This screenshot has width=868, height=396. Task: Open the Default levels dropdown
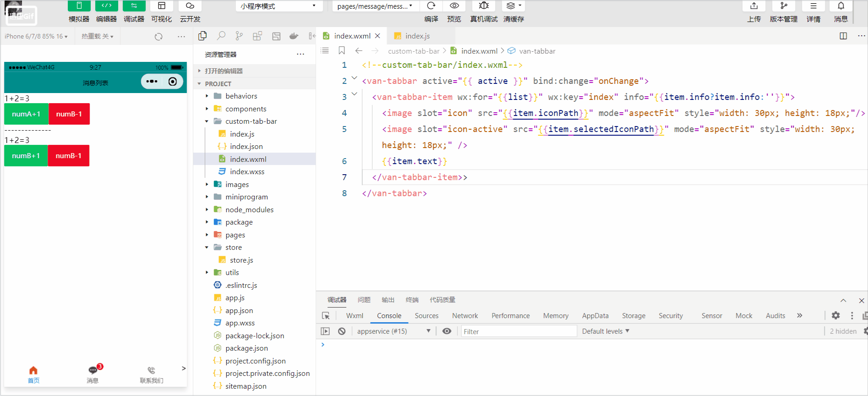(606, 331)
